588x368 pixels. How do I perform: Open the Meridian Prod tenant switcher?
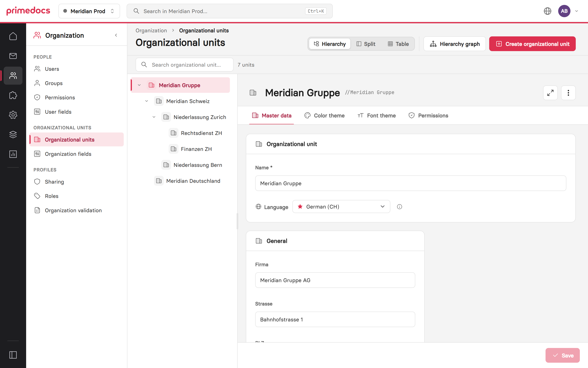coord(89,11)
